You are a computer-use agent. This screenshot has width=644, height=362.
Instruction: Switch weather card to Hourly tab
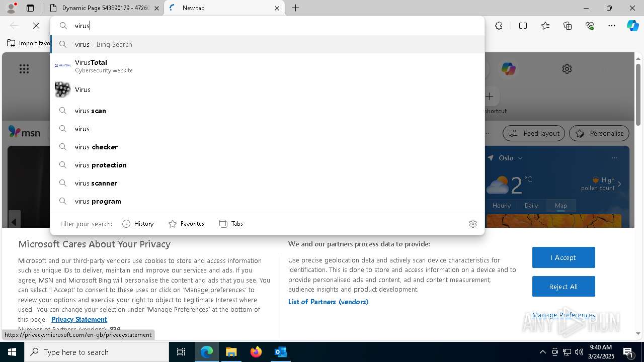(x=502, y=206)
